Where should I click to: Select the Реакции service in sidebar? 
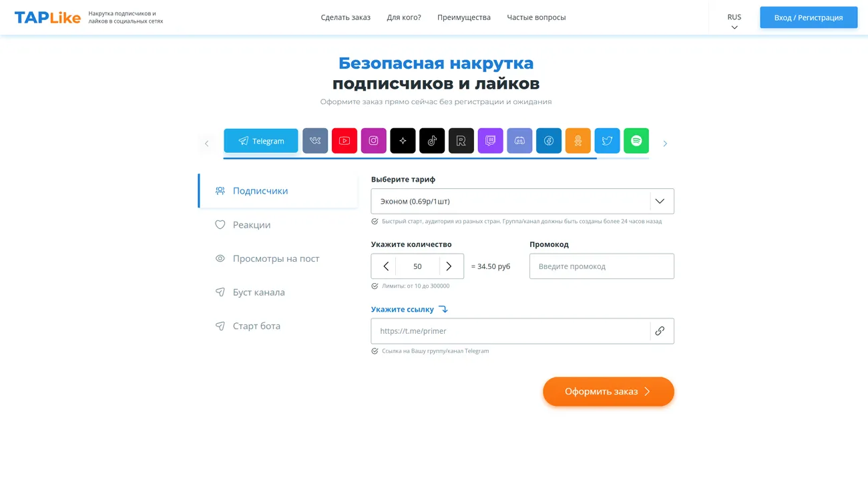(252, 224)
